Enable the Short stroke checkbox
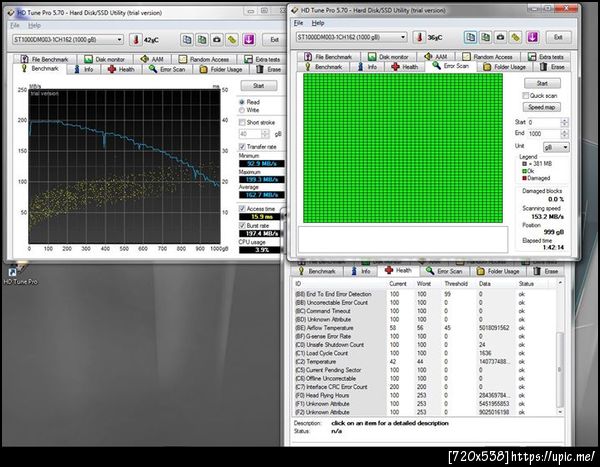The width and height of the screenshot is (600, 467). coord(242,122)
